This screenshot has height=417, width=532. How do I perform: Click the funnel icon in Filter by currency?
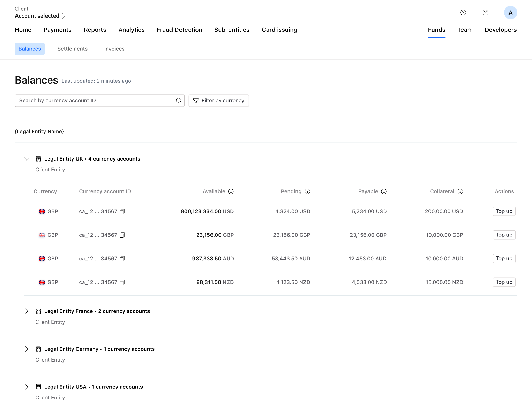[196, 101]
